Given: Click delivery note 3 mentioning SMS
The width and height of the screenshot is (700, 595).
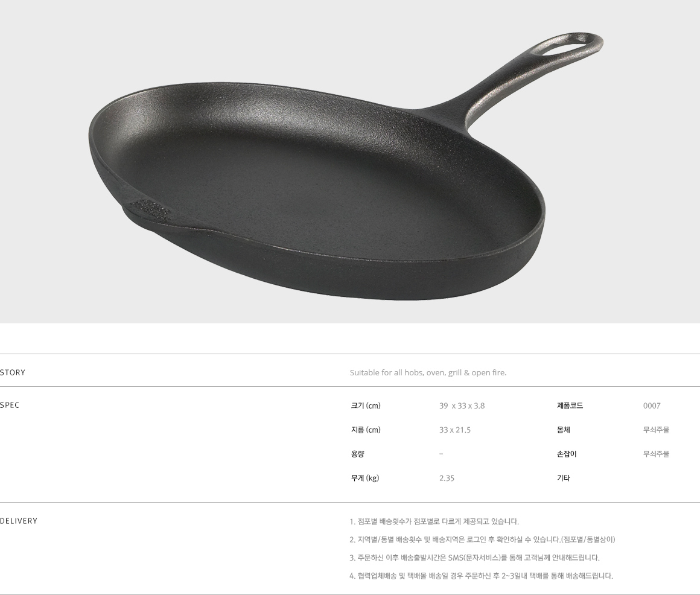Looking at the screenshot, I should coord(474,558).
